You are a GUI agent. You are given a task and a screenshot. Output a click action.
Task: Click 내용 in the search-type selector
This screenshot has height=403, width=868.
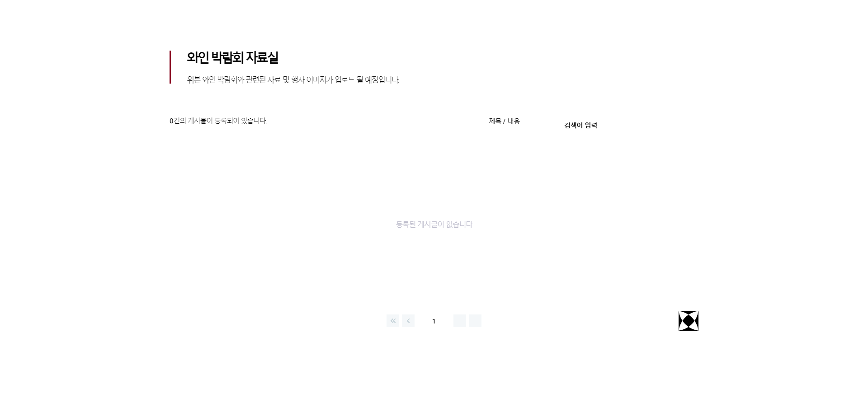(x=514, y=121)
